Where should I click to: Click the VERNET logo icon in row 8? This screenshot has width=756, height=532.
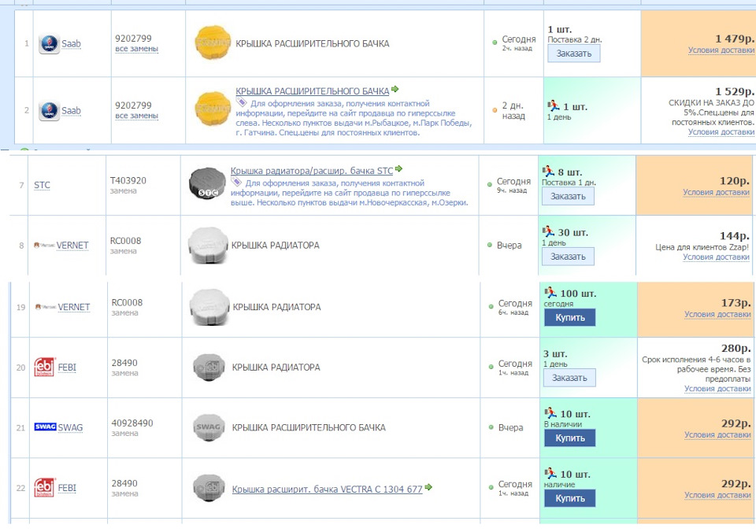click(43, 246)
